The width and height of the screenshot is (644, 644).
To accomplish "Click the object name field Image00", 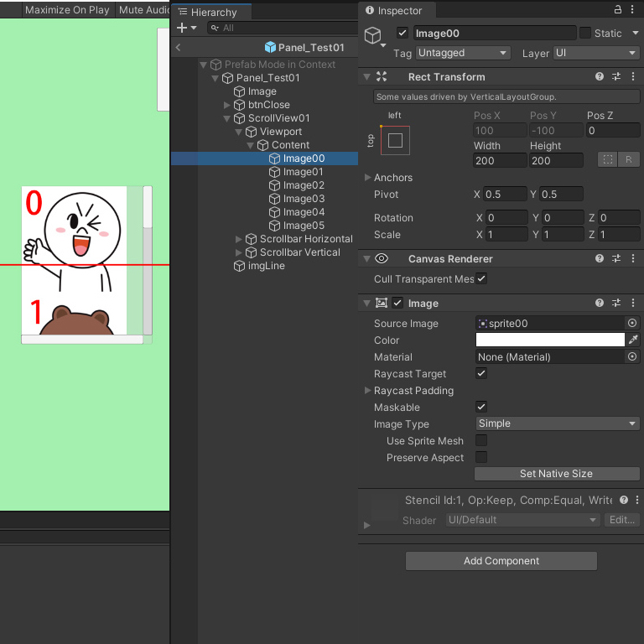I will tap(495, 33).
